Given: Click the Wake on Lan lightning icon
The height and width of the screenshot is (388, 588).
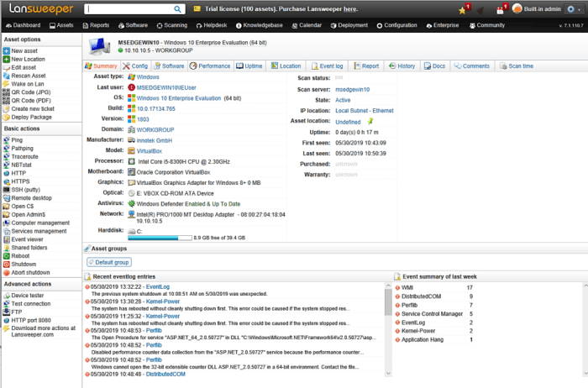Looking at the screenshot, I should coord(7,84).
